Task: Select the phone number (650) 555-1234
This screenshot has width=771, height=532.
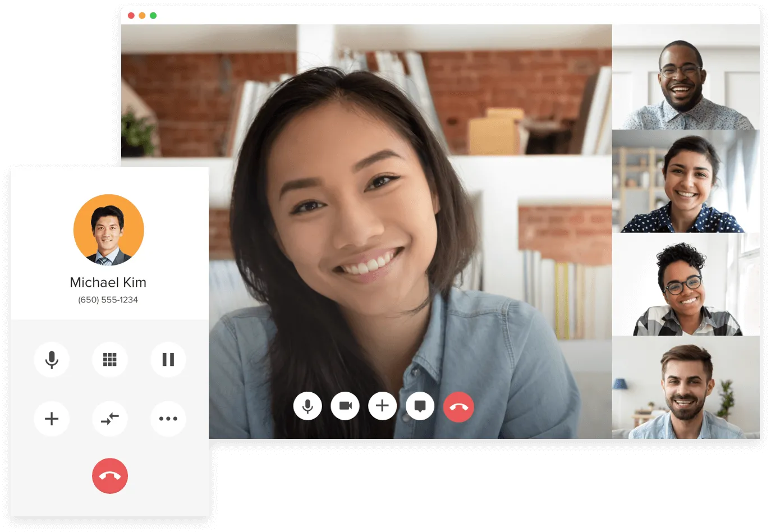Action: pos(108,300)
